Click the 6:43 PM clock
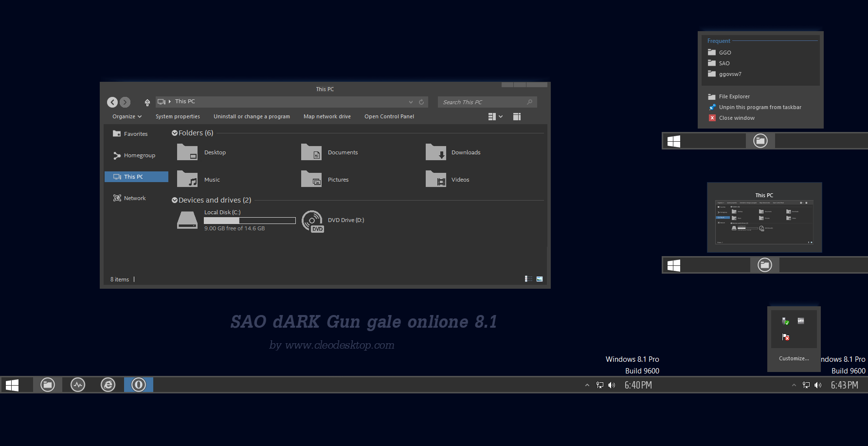Image resolution: width=868 pixels, height=446 pixels. click(845, 385)
